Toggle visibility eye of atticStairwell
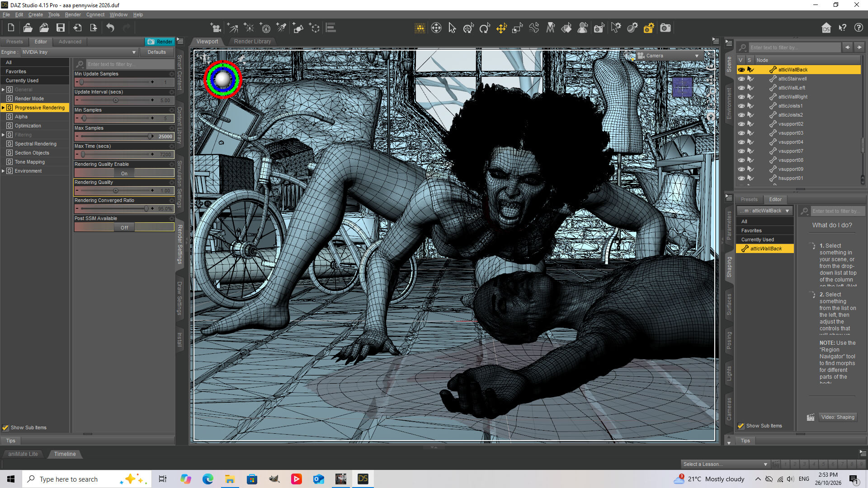Image resolution: width=868 pixels, height=488 pixels. pos(741,79)
